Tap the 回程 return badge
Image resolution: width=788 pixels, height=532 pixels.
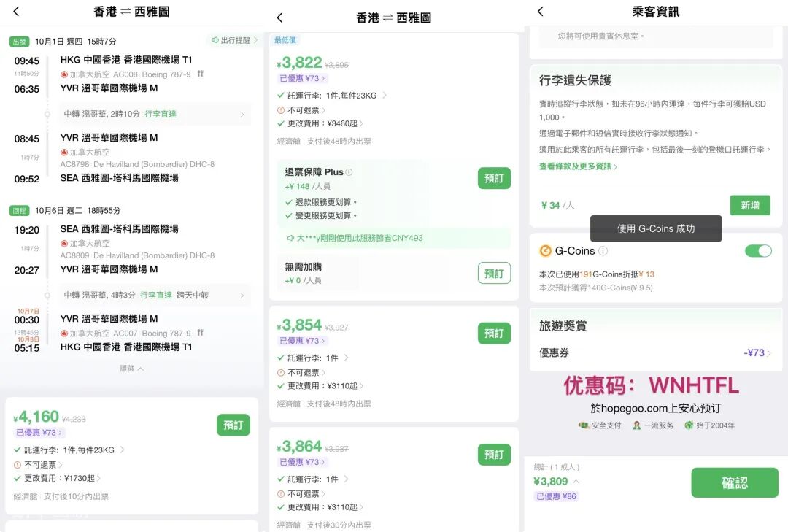(x=20, y=211)
